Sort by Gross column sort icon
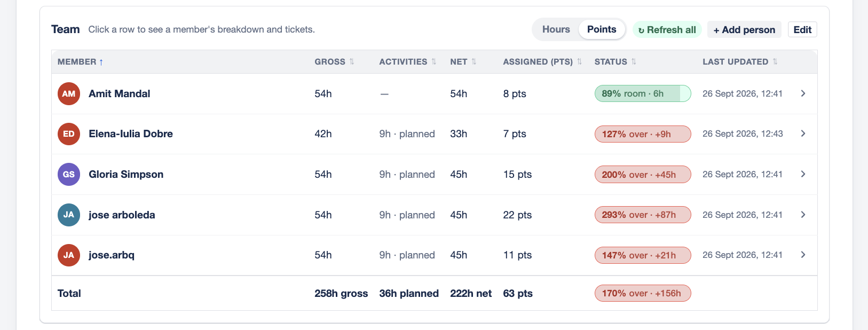 [352, 62]
